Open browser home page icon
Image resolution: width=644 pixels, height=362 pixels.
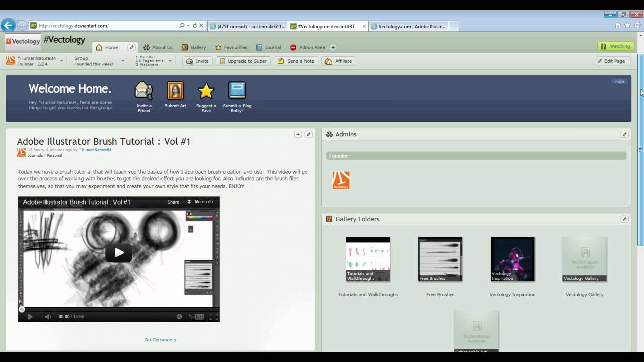pyautogui.click(x=618, y=25)
